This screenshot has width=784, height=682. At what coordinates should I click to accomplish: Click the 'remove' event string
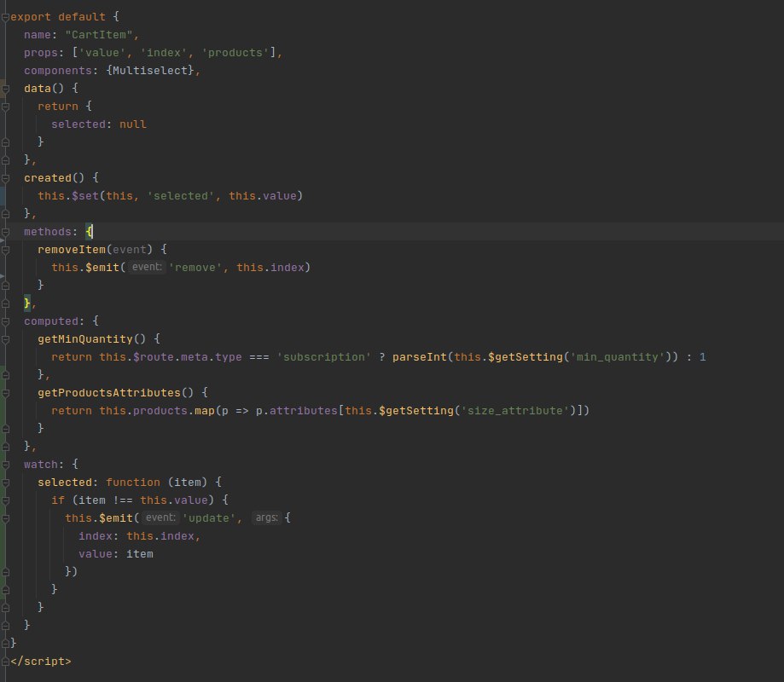[x=195, y=268]
